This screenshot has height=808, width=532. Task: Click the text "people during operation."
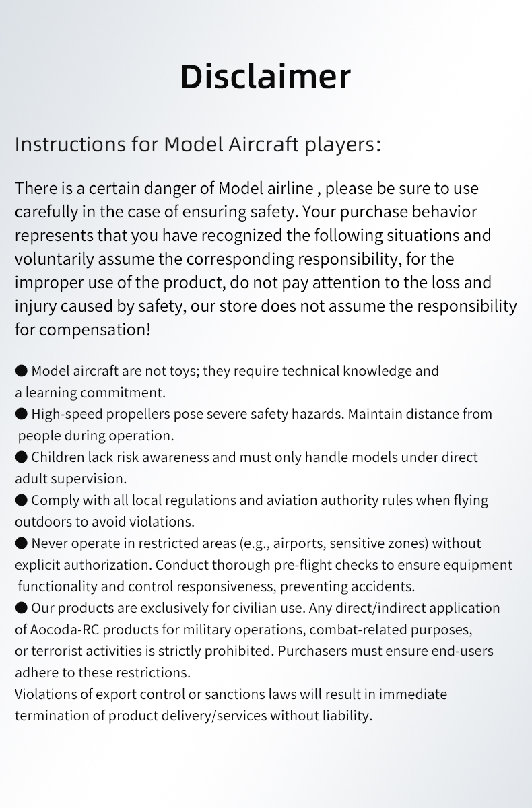tap(96, 435)
